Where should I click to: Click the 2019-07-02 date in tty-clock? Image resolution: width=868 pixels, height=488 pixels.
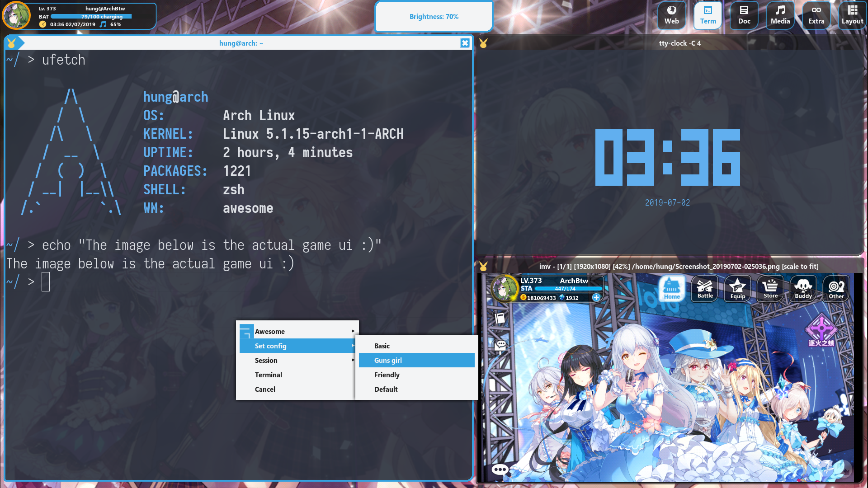tap(668, 203)
